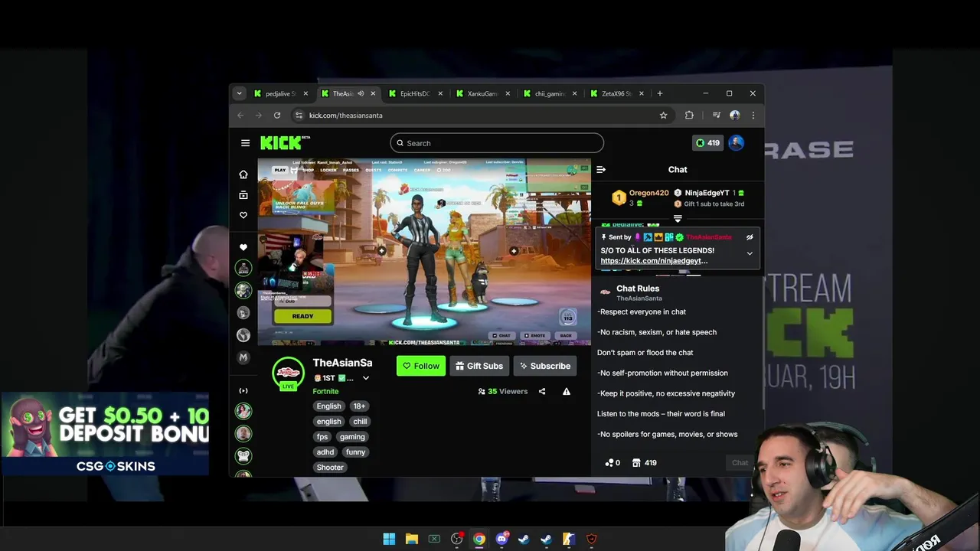The image size is (980, 551).
Task: Click NinjaEdgeYT in gift leaderboard
Action: 707,194
